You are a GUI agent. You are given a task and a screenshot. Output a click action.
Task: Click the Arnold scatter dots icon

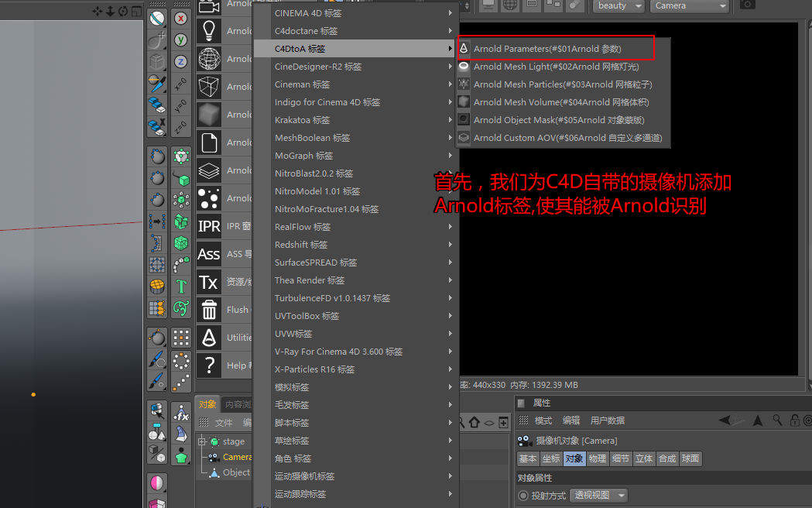(209, 198)
